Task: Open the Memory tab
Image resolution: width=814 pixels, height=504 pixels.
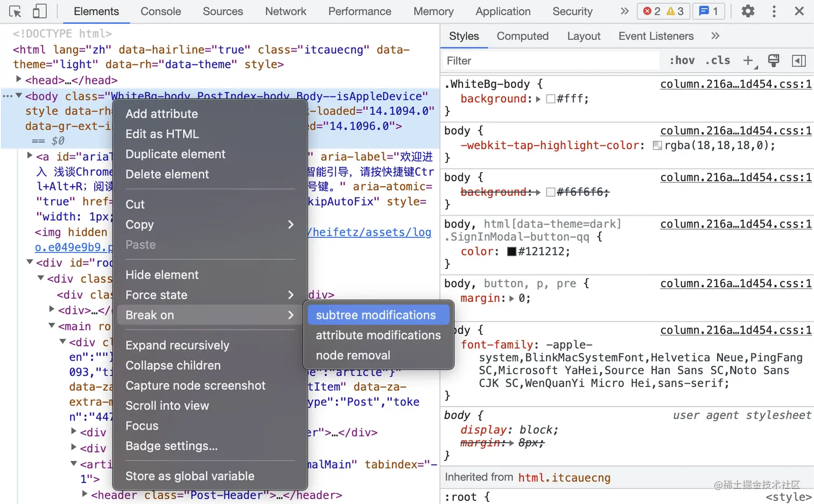Action: tap(433, 11)
